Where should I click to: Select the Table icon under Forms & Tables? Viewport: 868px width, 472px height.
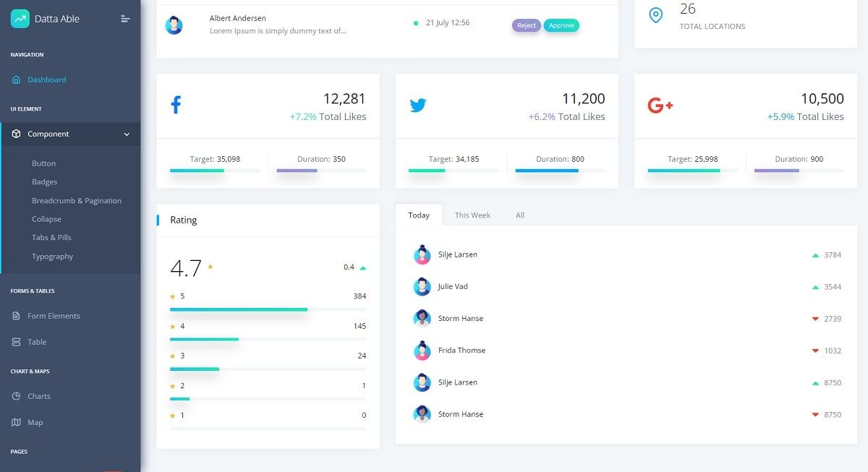click(16, 342)
